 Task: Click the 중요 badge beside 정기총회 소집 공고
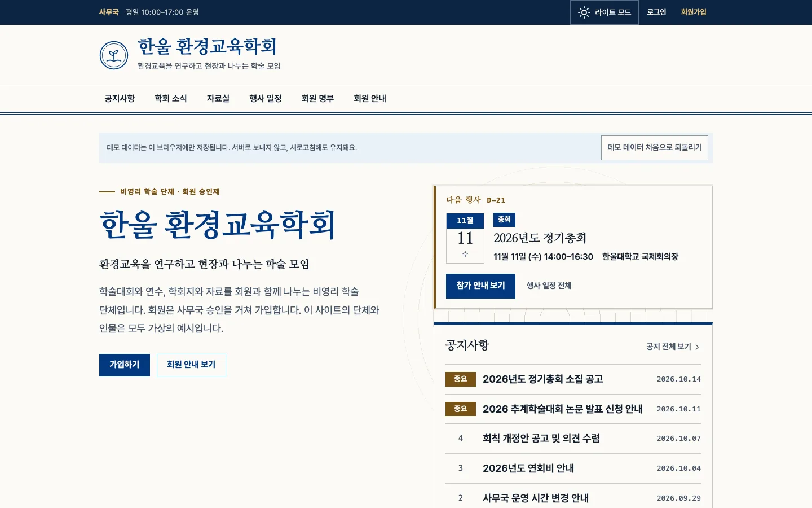[x=461, y=379]
